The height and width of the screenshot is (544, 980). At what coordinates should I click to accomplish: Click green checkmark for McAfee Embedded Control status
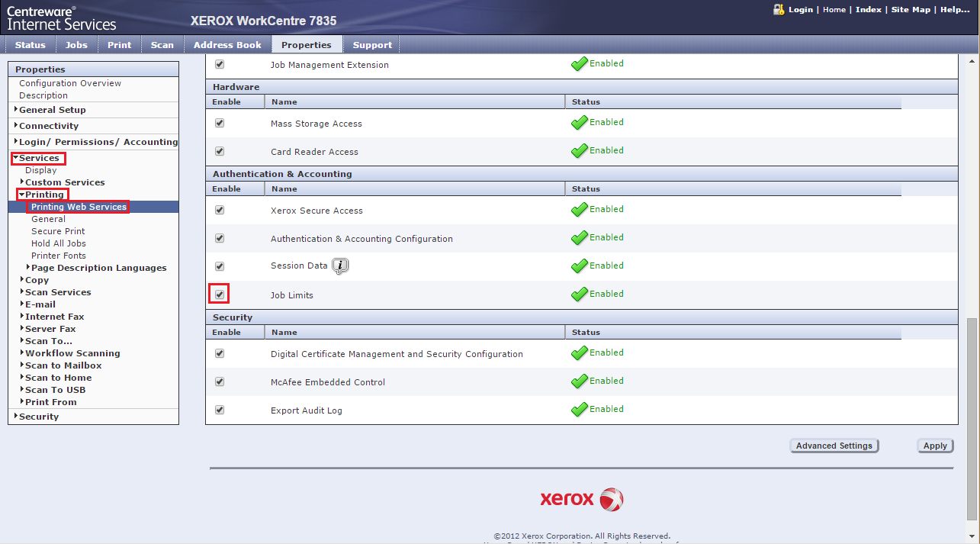(580, 381)
